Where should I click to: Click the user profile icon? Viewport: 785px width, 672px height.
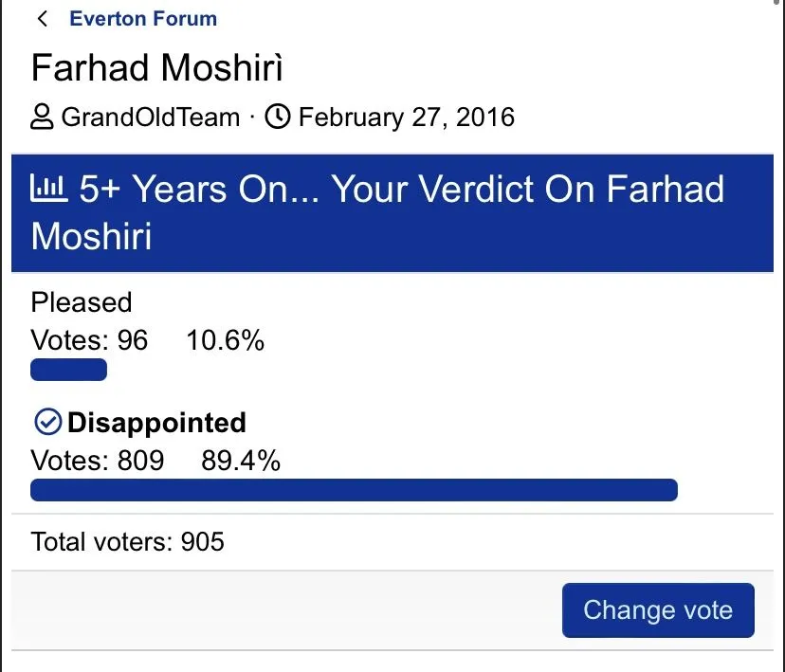pos(43,118)
